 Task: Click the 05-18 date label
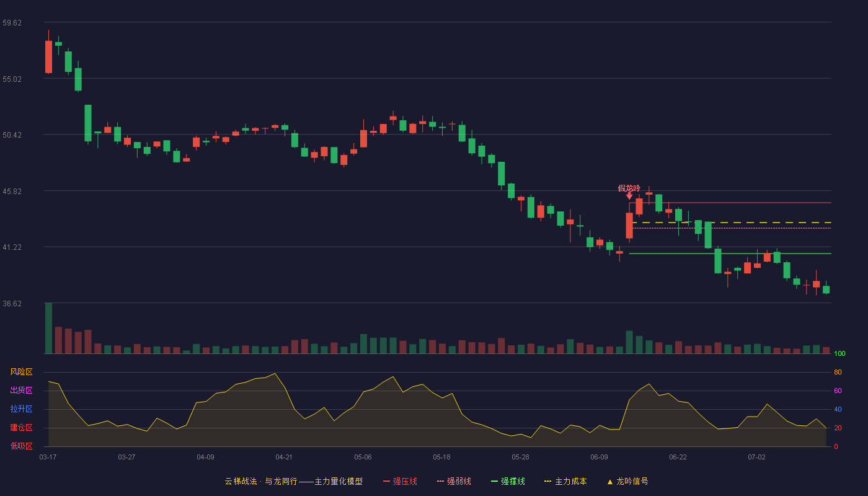click(441, 457)
